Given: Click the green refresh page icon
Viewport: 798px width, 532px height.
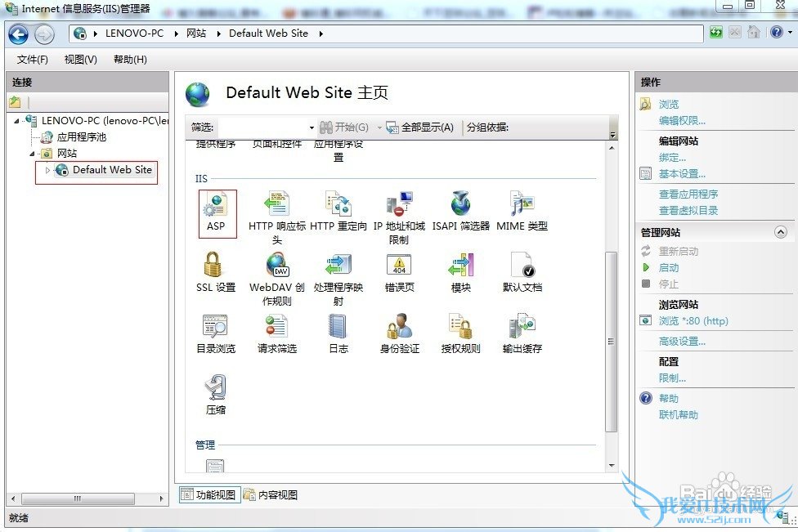Looking at the screenshot, I should tap(716, 33).
